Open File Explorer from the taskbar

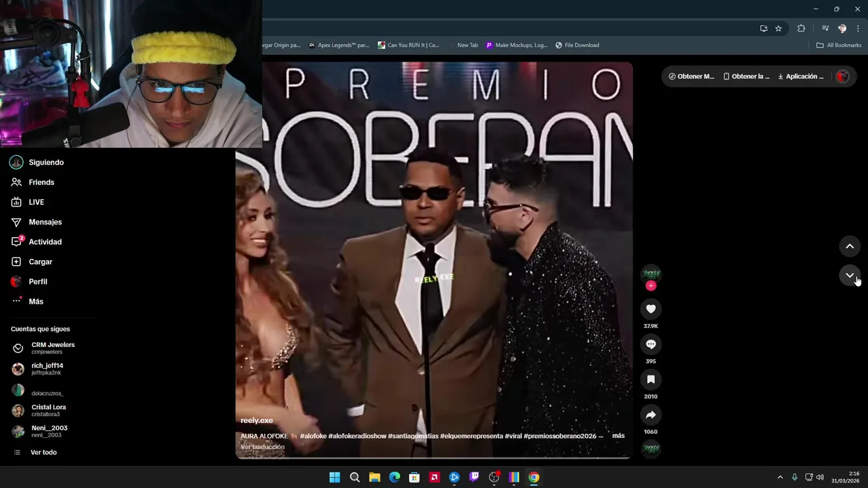coord(374,477)
